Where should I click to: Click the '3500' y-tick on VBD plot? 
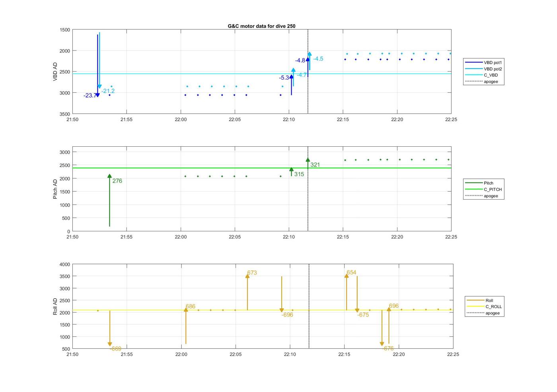coord(65,114)
